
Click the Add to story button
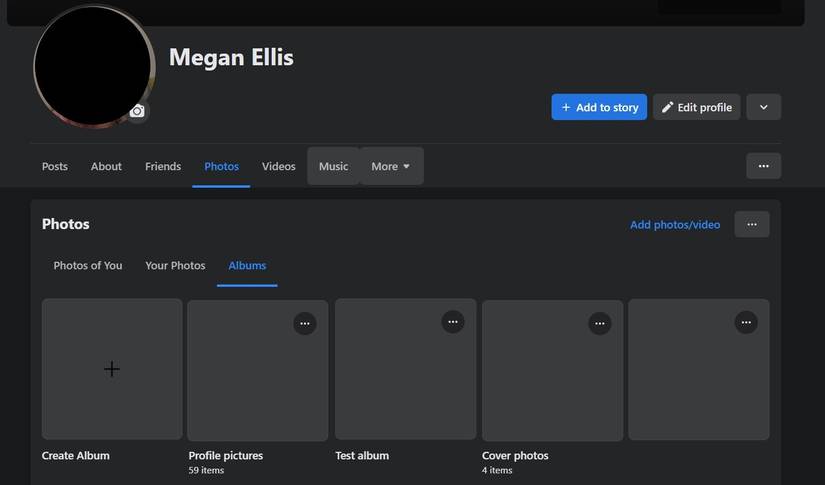point(599,107)
